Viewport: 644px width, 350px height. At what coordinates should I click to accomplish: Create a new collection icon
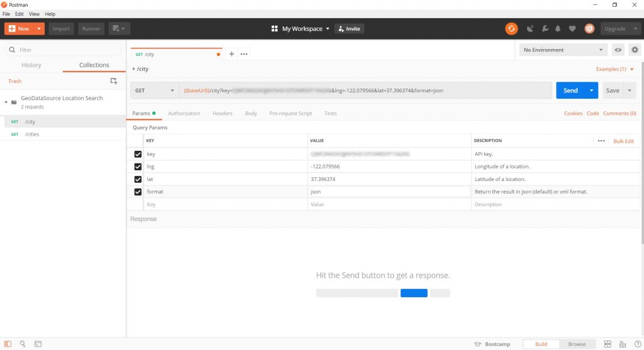click(114, 81)
